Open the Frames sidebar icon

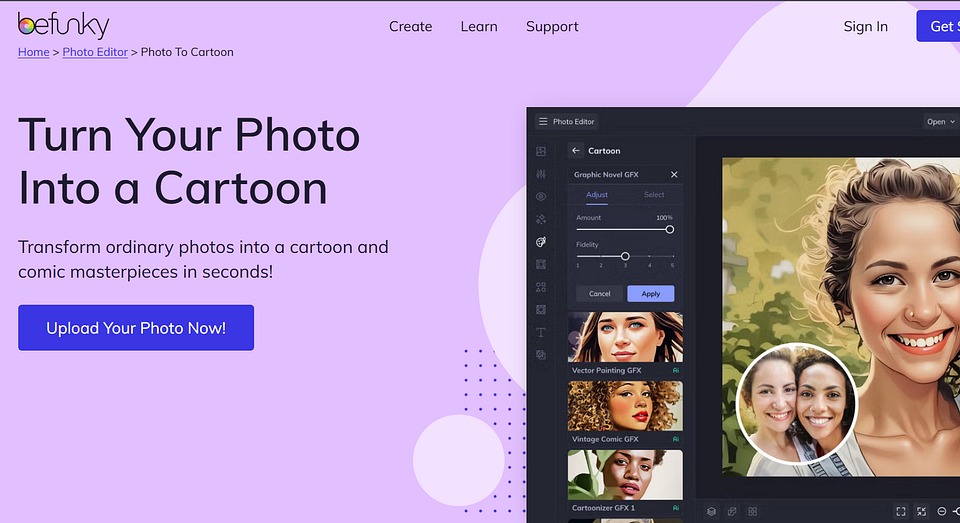click(x=541, y=265)
